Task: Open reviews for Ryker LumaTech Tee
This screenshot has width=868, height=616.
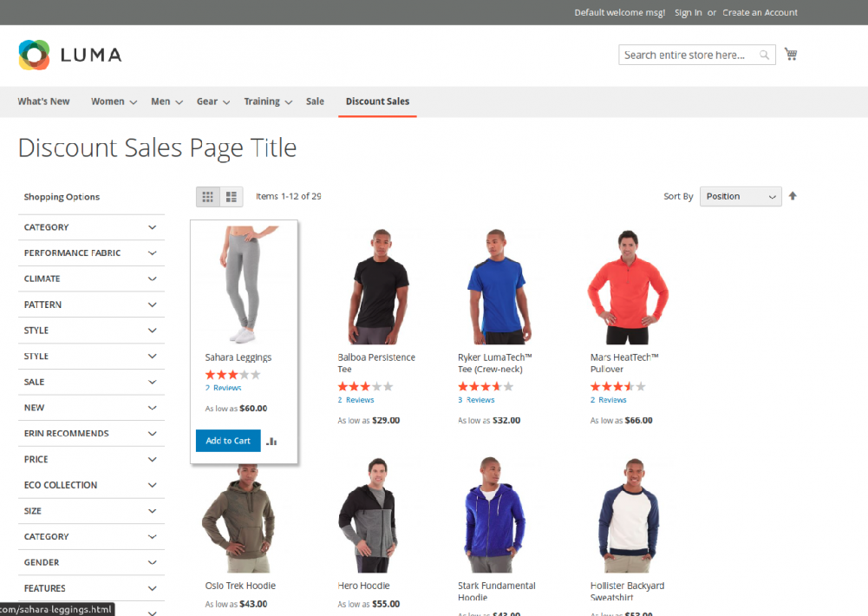Action: [479, 400]
